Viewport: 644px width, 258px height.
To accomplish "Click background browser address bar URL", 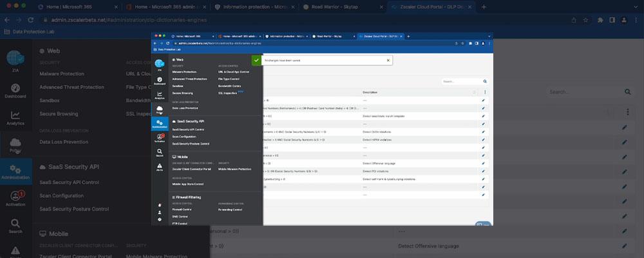I will click(x=130, y=20).
